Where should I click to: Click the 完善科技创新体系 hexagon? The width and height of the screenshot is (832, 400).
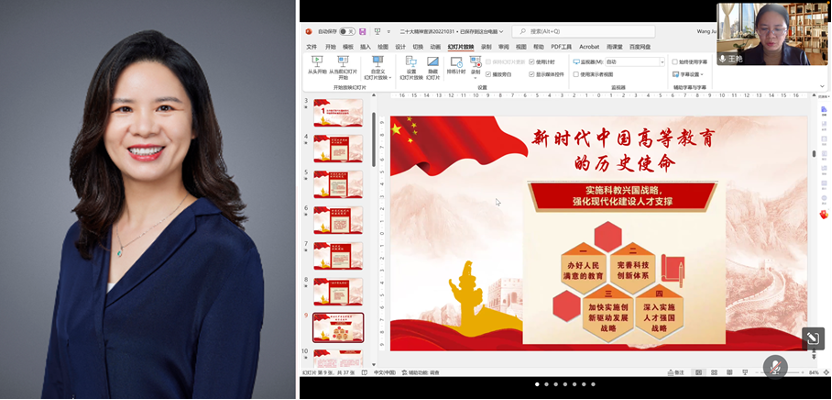point(632,269)
